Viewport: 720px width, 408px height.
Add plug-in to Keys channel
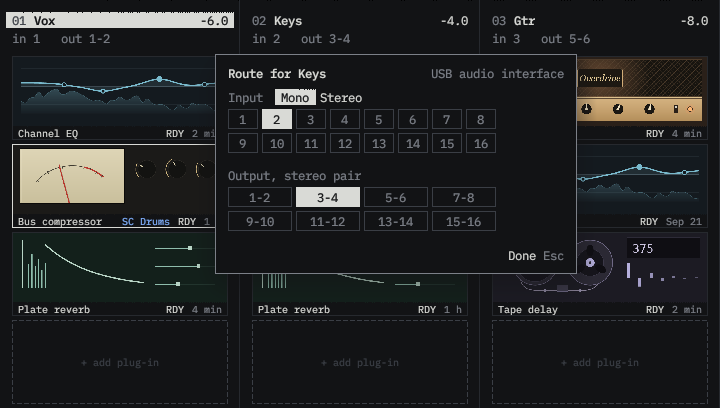pos(360,363)
